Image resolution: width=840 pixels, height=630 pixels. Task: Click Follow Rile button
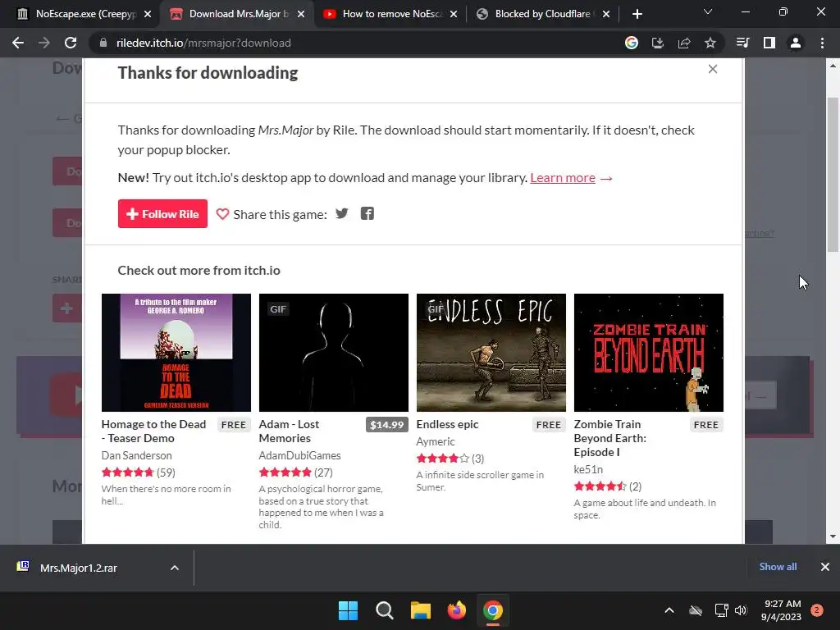point(162,214)
